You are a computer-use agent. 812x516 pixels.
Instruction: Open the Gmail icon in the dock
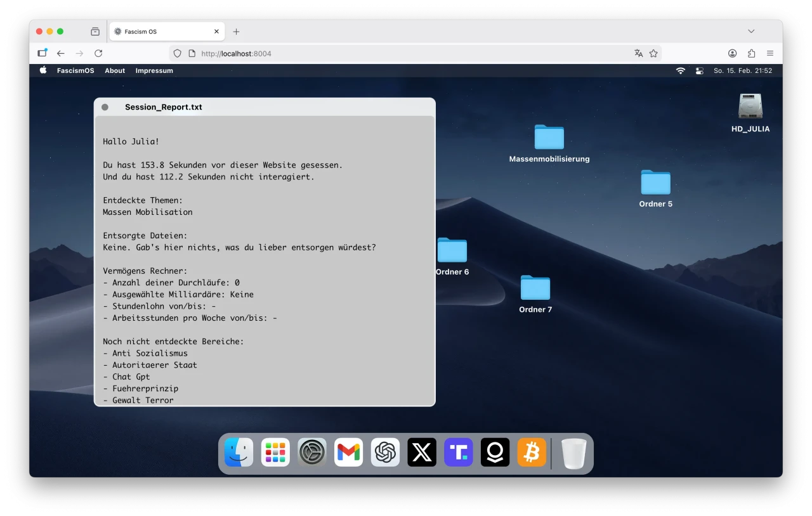point(348,453)
